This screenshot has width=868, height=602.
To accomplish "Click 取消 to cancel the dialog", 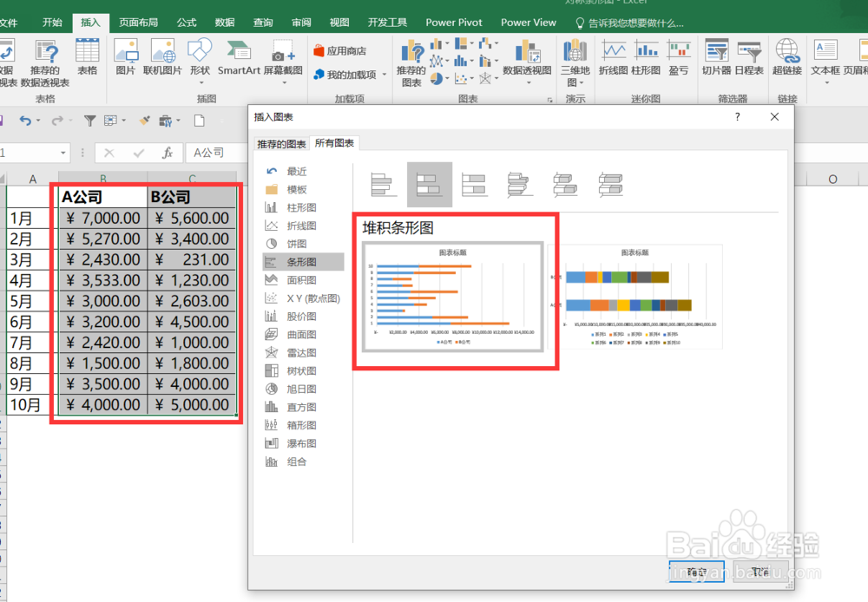I will point(760,572).
